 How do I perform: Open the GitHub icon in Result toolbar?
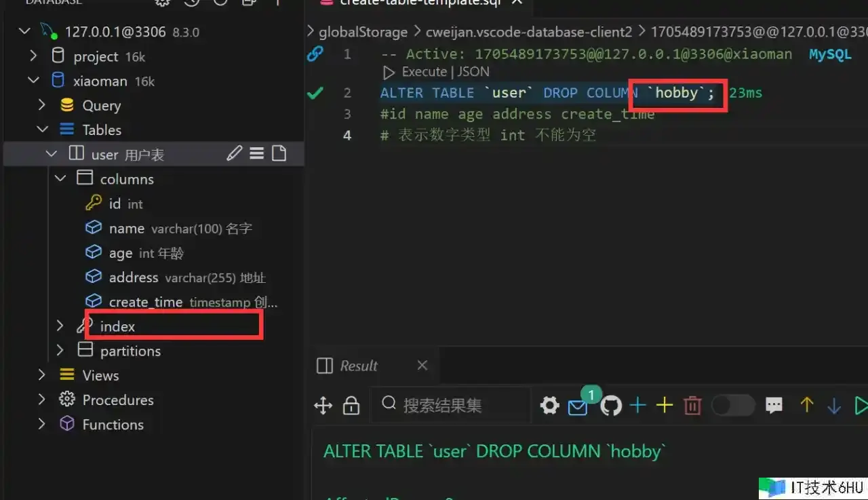[x=611, y=406]
